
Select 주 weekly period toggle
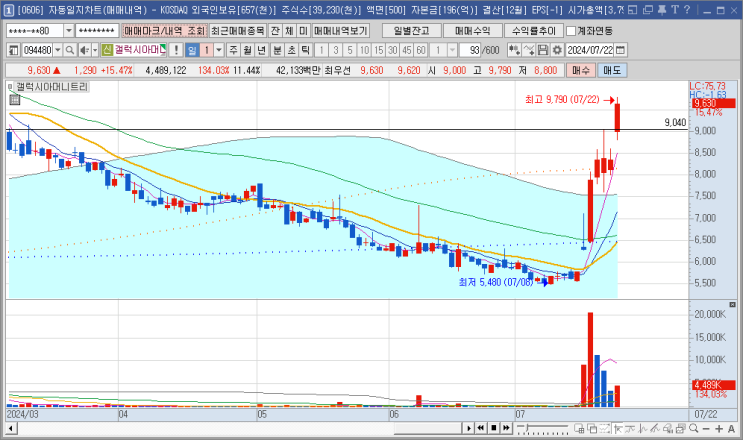click(x=234, y=50)
